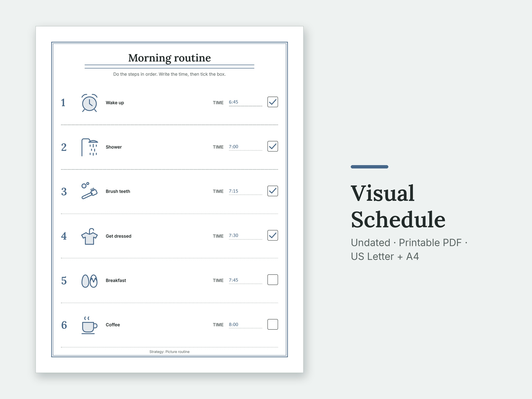Tick the Breakfast checkbox

[x=273, y=280]
